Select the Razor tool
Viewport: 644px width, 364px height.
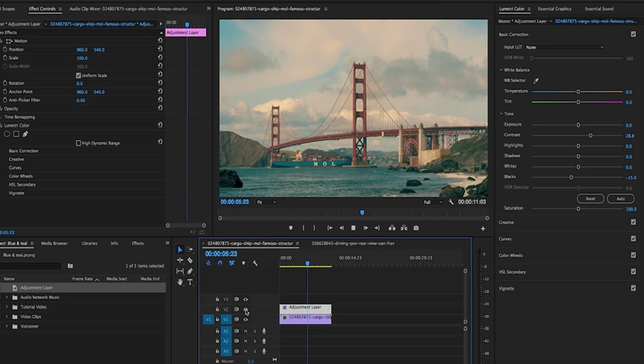190,260
